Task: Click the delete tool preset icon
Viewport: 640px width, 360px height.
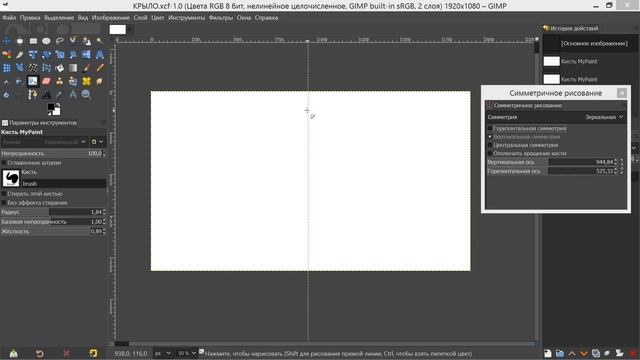Action: 66,353
